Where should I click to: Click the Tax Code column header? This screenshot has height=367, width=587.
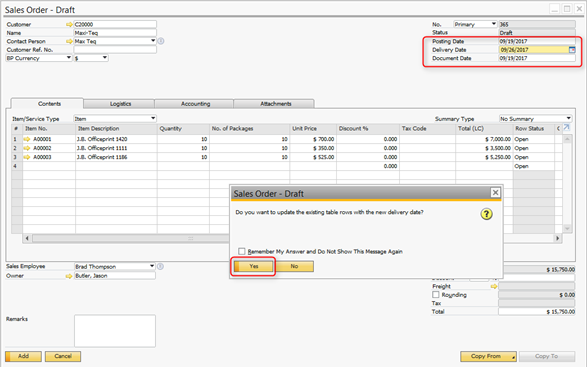tap(427, 128)
